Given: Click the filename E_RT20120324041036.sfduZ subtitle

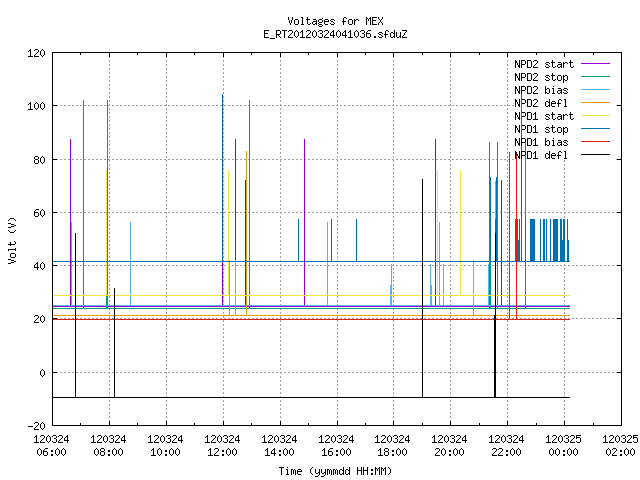Looking at the screenshot, I should tap(336, 34).
